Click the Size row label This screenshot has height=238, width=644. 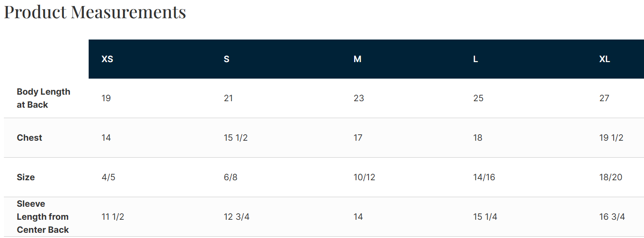(x=26, y=177)
